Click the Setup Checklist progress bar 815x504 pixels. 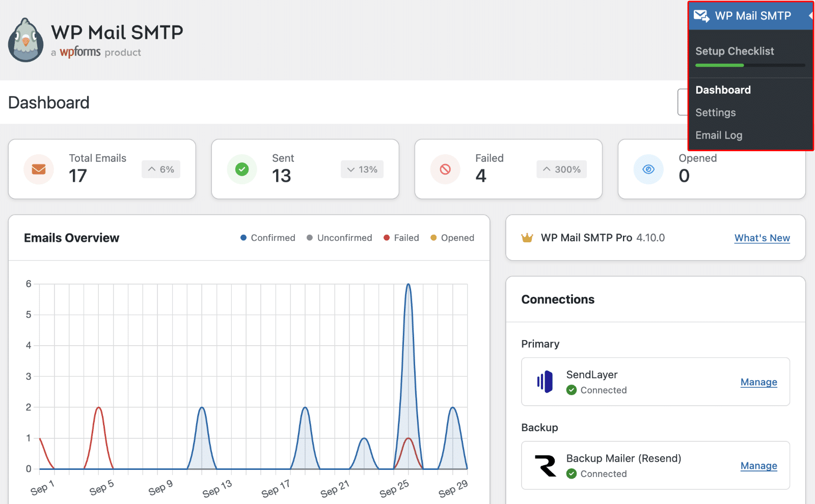pyautogui.click(x=750, y=65)
